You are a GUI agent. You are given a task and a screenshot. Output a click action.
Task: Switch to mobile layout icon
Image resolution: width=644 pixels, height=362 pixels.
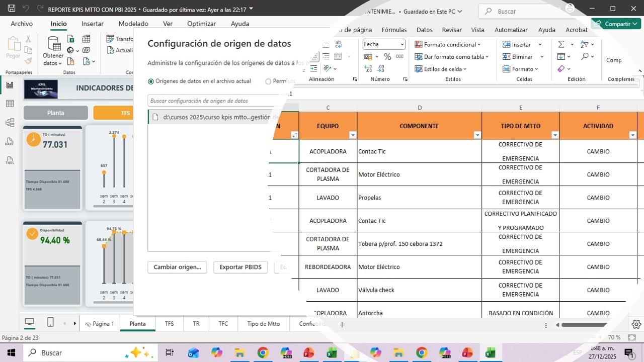click(50, 322)
